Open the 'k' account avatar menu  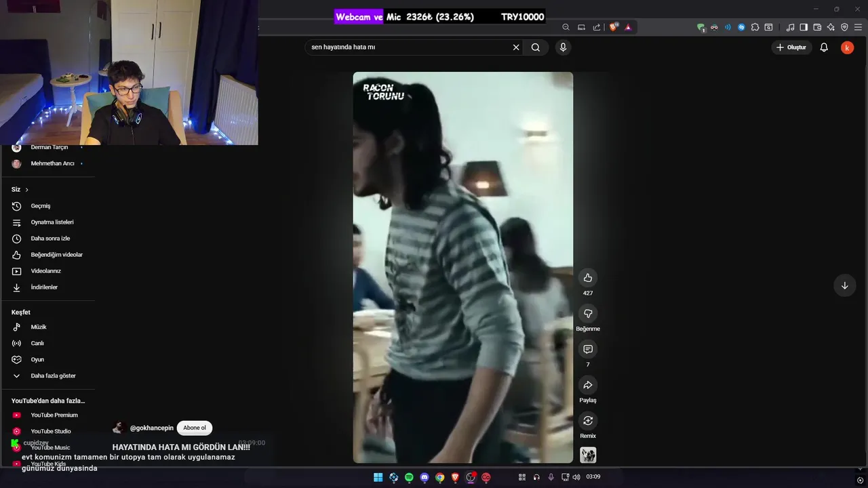(x=847, y=47)
